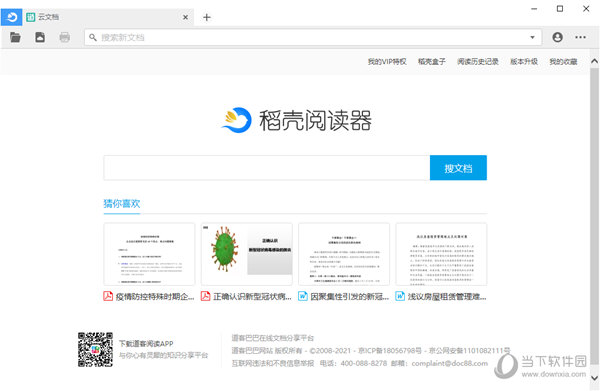Viewport: 600px width, 391px height.
Task: Switch to the 云文档 tab
Action: (109, 17)
